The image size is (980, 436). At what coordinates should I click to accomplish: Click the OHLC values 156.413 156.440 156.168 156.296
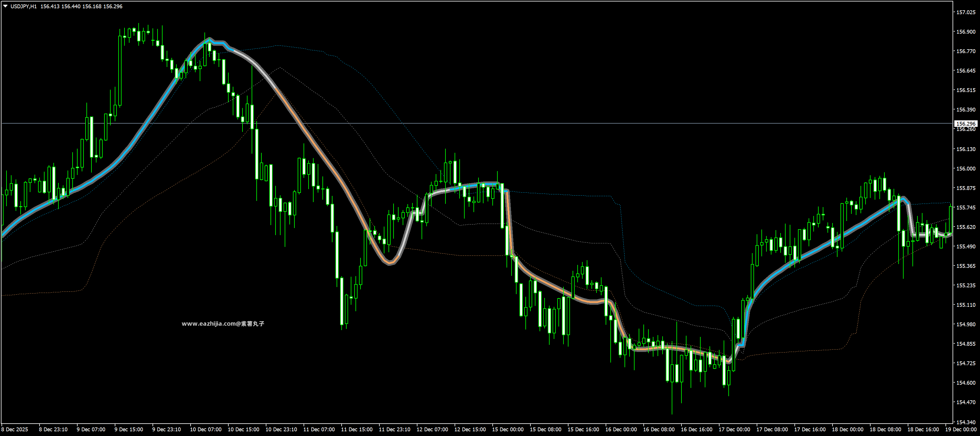click(x=81, y=6)
